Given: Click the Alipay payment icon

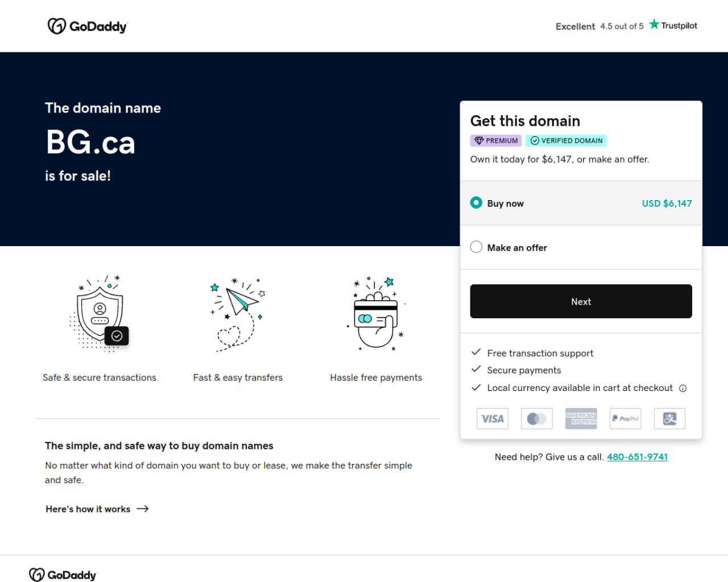Looking at the screenshot, I should click(670, 419).
